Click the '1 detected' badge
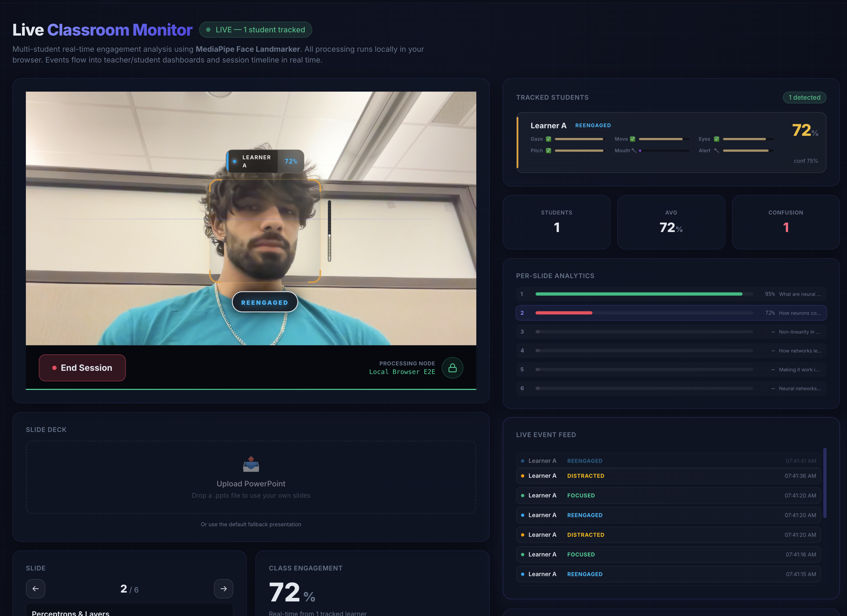847x616 pixels. tap(804, 98)
